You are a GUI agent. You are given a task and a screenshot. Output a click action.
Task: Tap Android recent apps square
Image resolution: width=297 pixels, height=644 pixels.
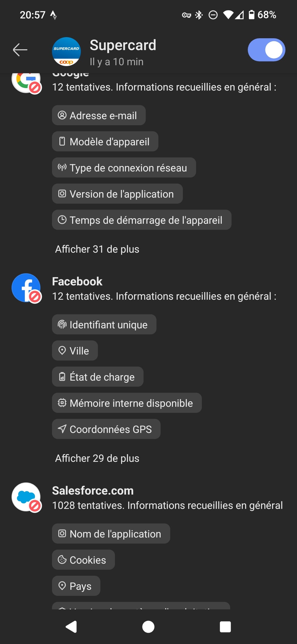point(225,627)
